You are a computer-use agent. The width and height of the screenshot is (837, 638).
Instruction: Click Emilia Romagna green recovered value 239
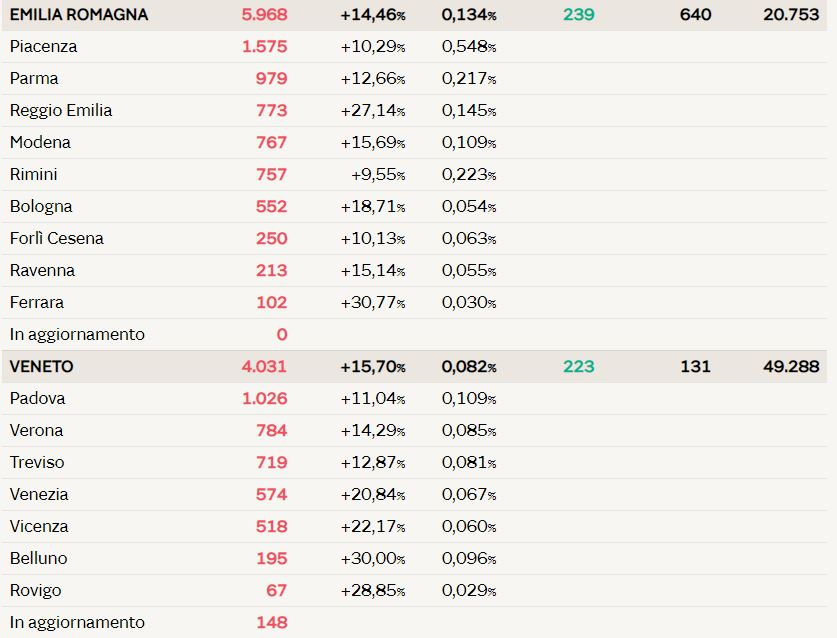coord(579,14)
